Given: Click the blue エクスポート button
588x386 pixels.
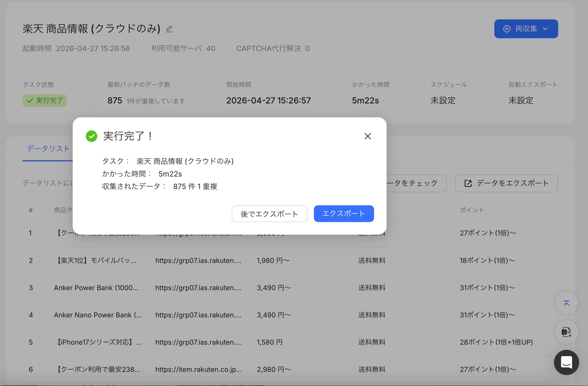Looking at the screenshot, I should 344,214.
